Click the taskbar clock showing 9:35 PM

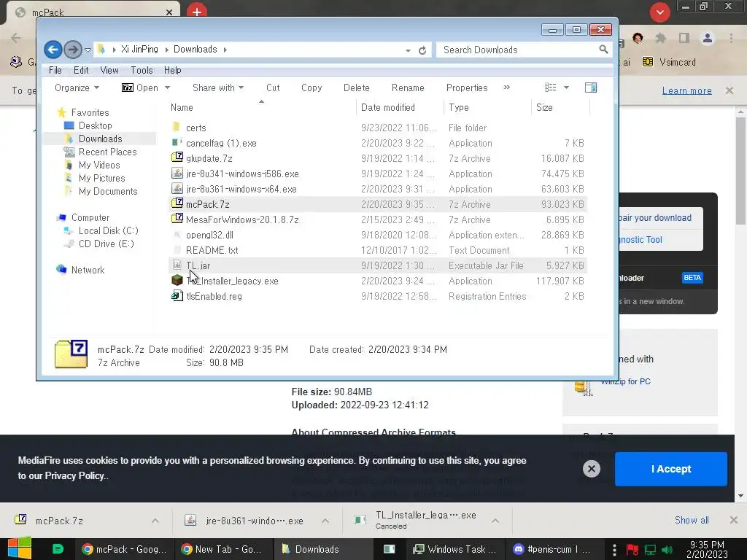click(707, 550)
